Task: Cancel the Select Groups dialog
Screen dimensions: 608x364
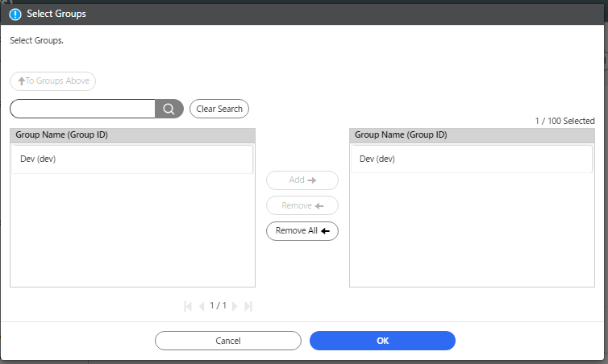Action: point(228,341)
